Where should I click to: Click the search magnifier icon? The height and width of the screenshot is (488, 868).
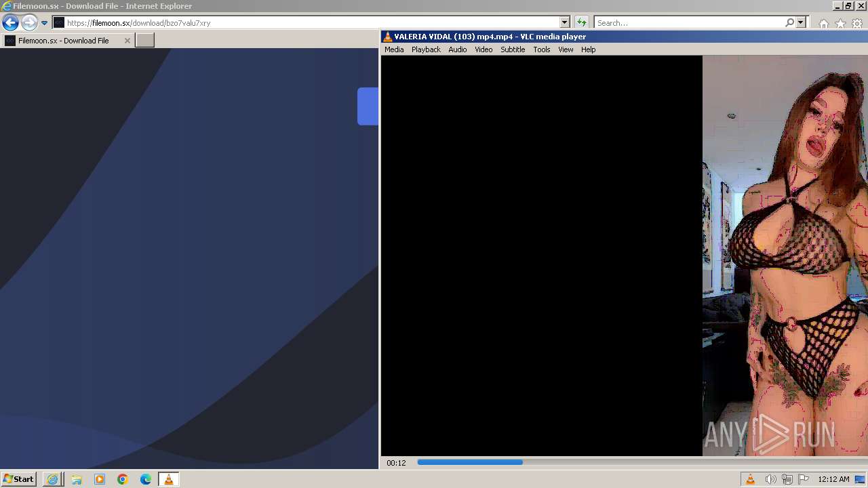(x=789, y=22)
